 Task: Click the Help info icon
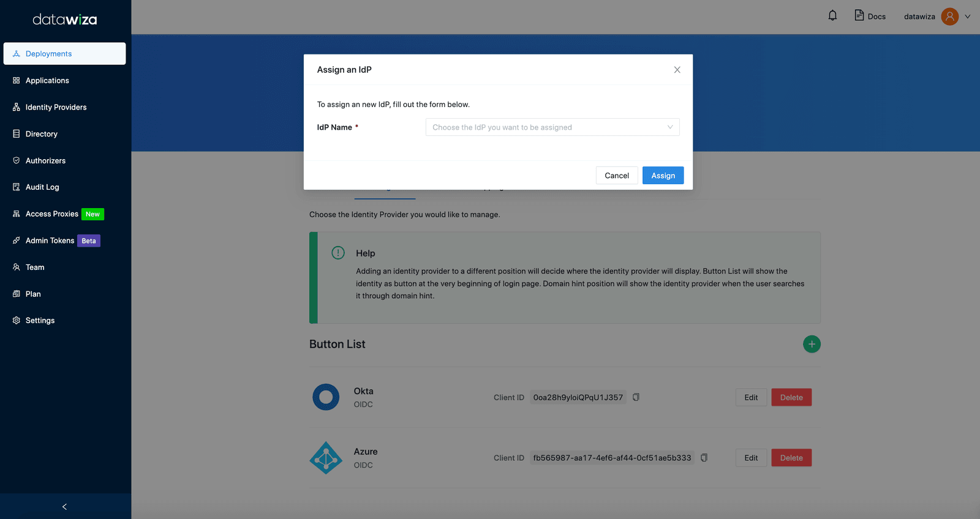(338, 253)
